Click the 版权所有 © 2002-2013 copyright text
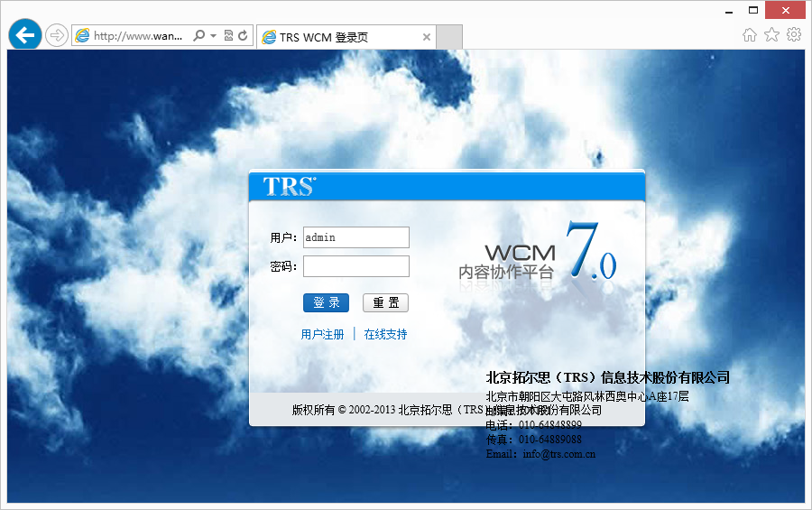Screen dimensions: 812x510 [447, 410]
